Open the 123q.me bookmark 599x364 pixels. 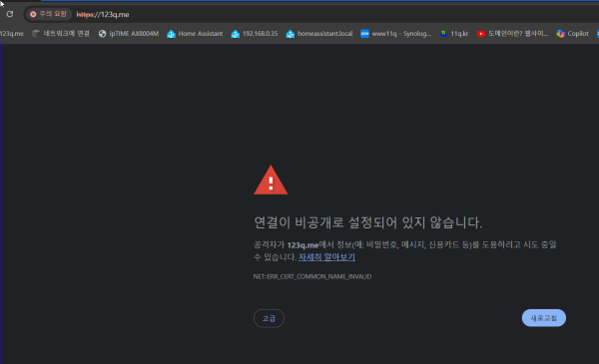coord(11,34)
